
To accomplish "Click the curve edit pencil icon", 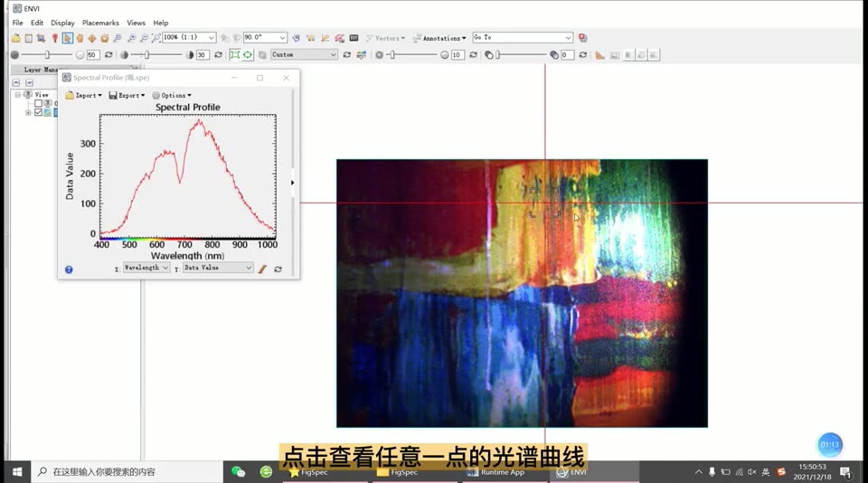I will click(262, 270).
